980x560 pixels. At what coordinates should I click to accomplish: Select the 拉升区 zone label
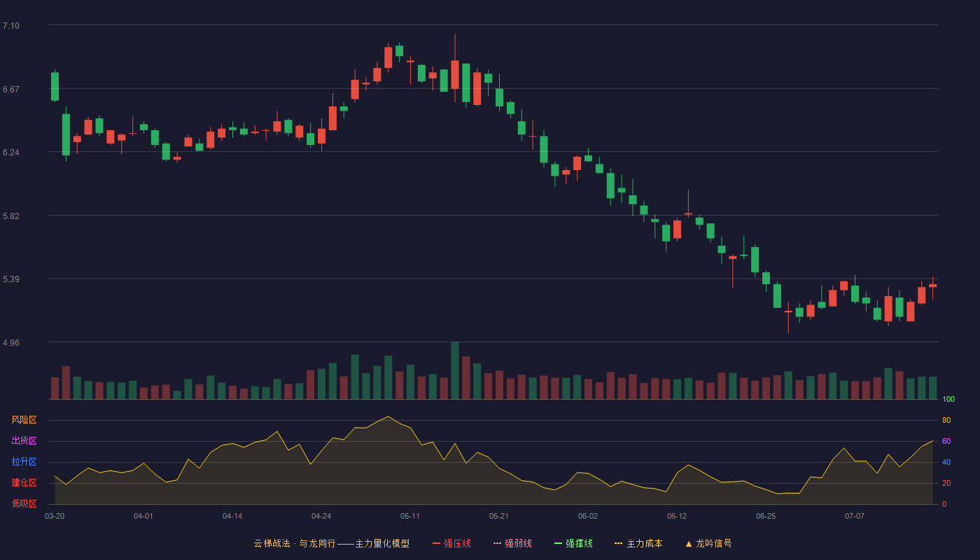24,462
